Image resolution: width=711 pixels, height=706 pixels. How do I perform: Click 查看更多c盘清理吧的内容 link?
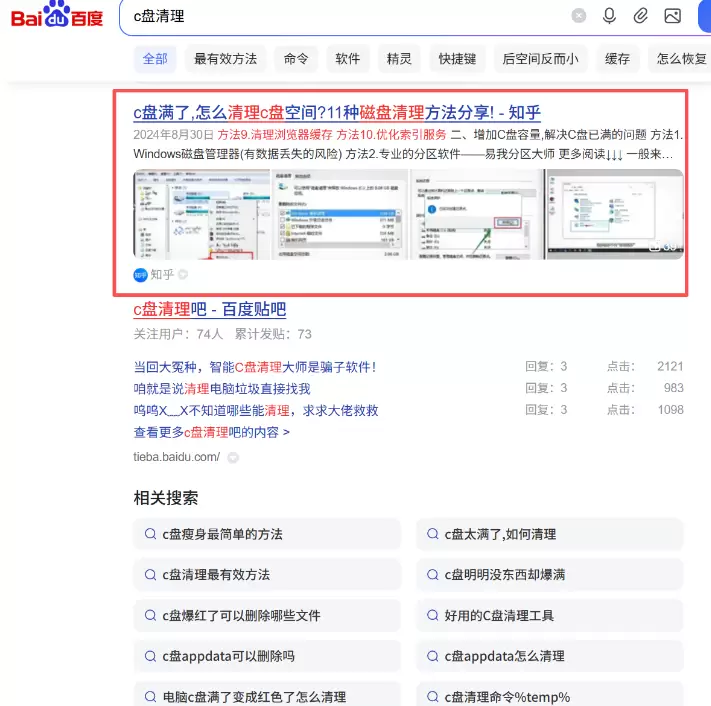[211, 432]
